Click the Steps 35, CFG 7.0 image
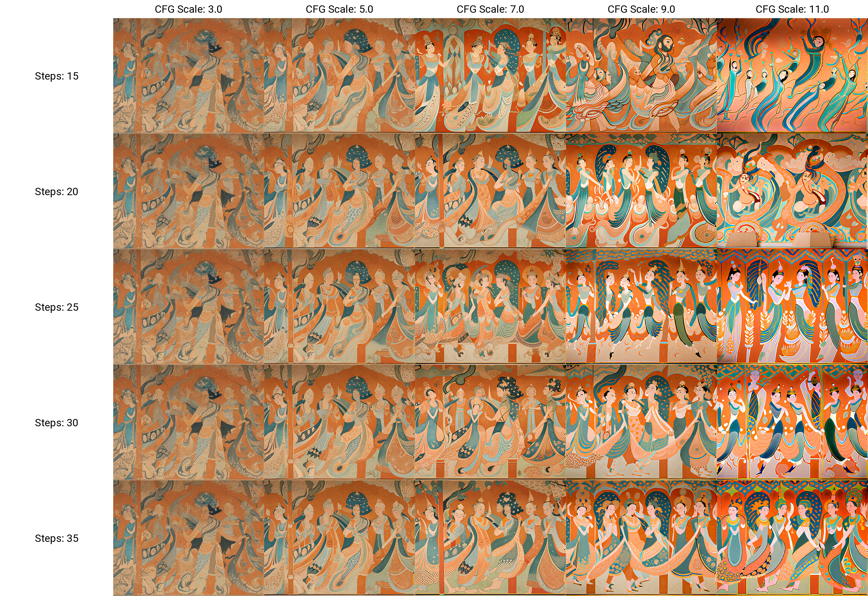The width and height of the screenshot is (868, 596). [x=490, y=538]
